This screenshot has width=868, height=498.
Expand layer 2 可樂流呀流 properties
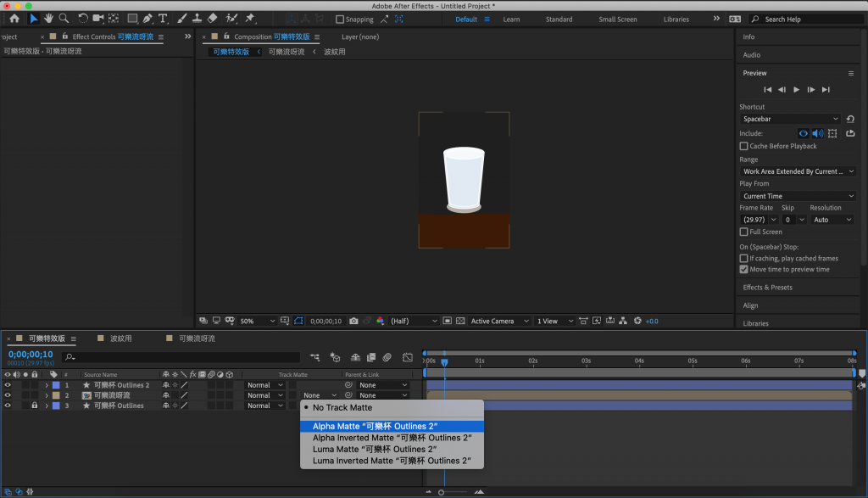(x=47, y=395)
